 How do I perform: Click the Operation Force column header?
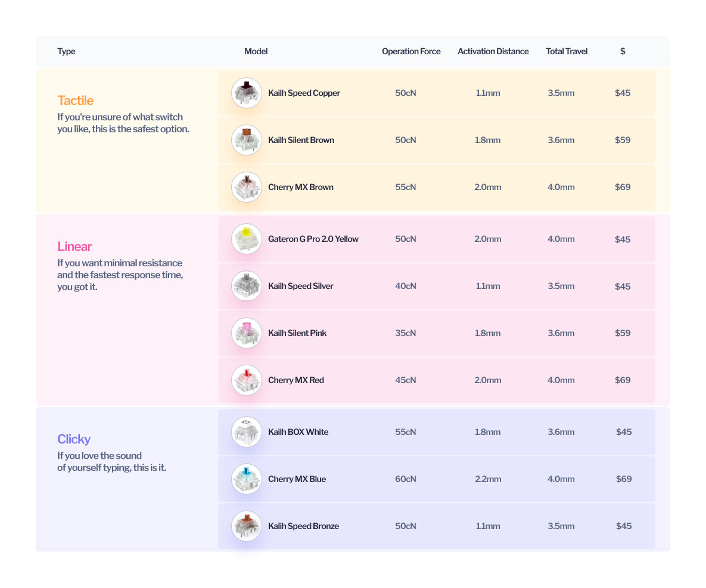(x=411, y=51)
